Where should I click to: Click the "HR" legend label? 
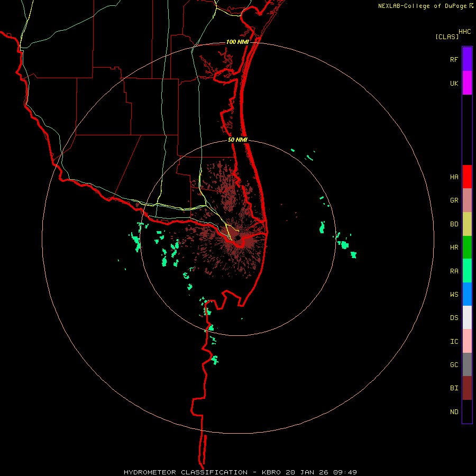(x=454, y=248)
